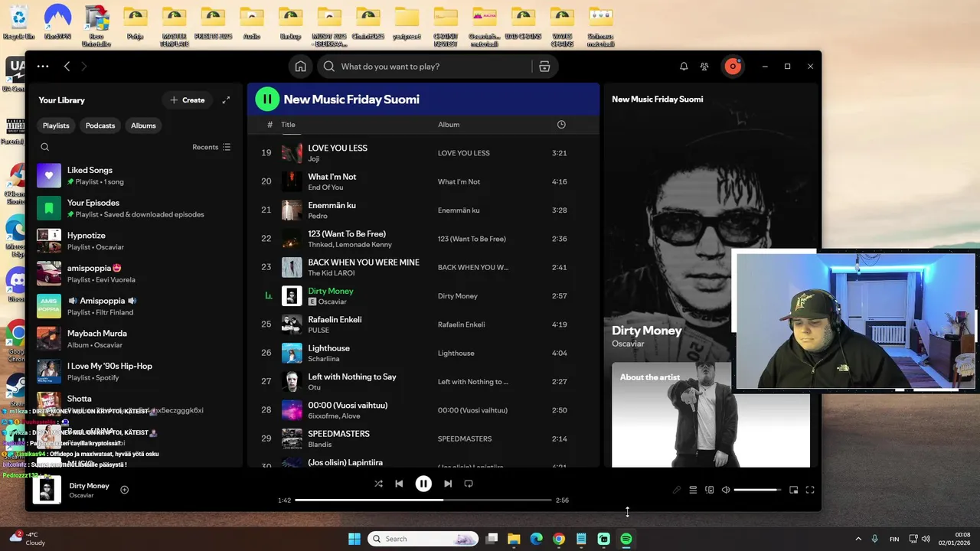Viewport: 980px width, 551px height.
Task: Pause the New Music Friday Suomi playlist
Action: [267, 99]
